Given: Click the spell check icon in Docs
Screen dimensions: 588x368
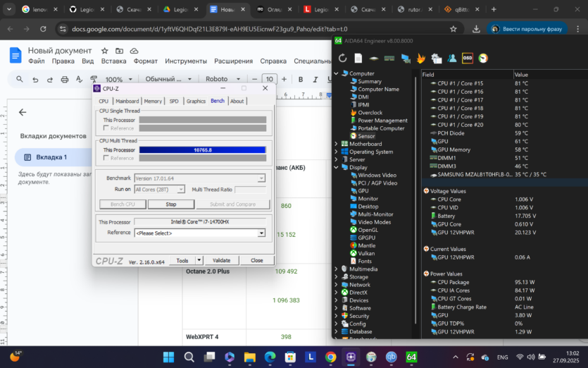Looking at the screenshot, I should coord(79,79).
